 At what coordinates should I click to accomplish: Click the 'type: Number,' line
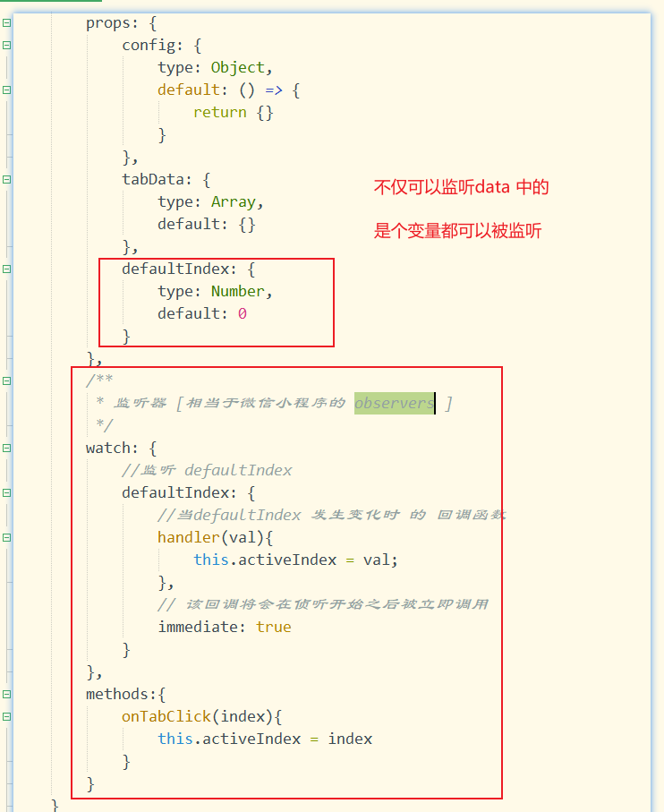215,292
